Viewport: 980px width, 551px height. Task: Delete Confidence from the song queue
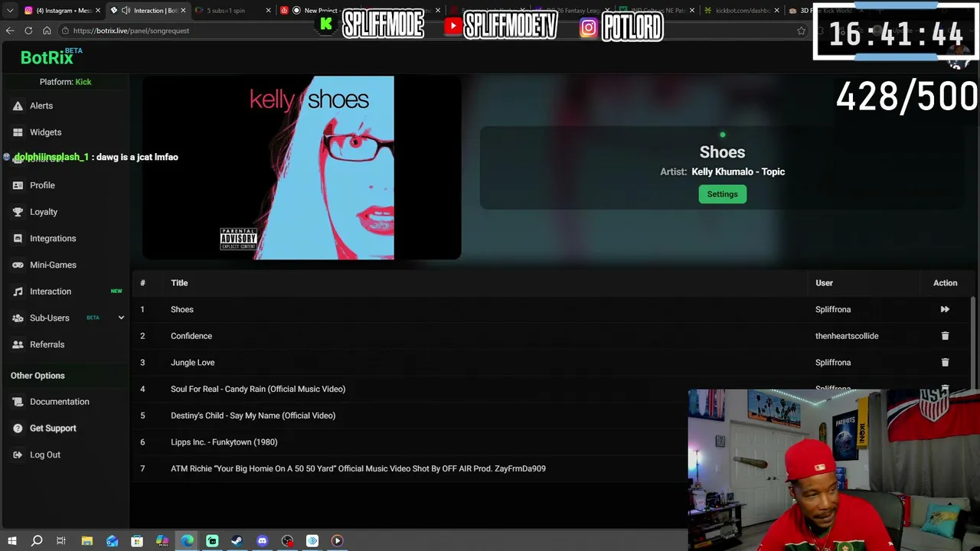pos(945,336)
